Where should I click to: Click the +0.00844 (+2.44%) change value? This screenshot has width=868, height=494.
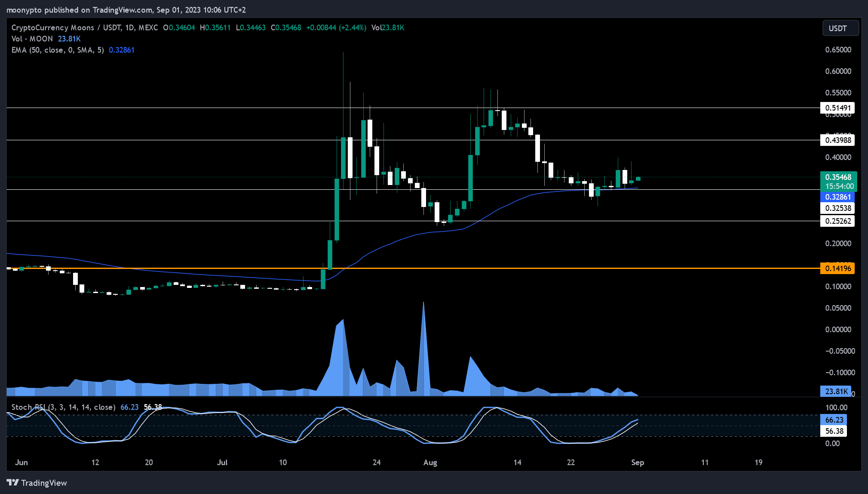[336, 28]
